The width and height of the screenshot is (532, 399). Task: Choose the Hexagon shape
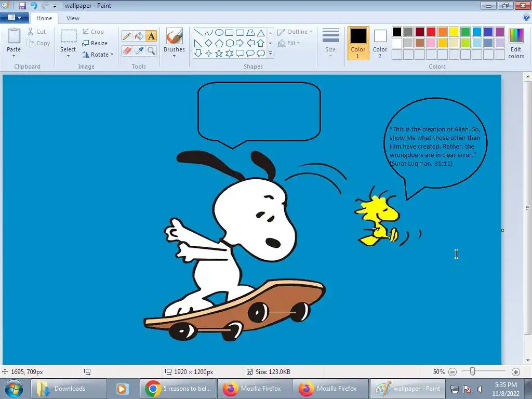coord(230,43)
